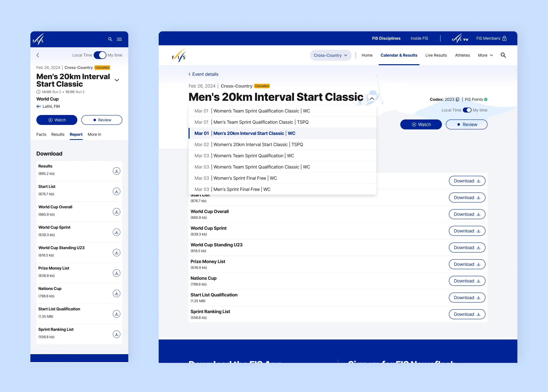Toggle mobile Local Time / My time switch
This screenshot has height=392, width=548.
click(100, 55)
